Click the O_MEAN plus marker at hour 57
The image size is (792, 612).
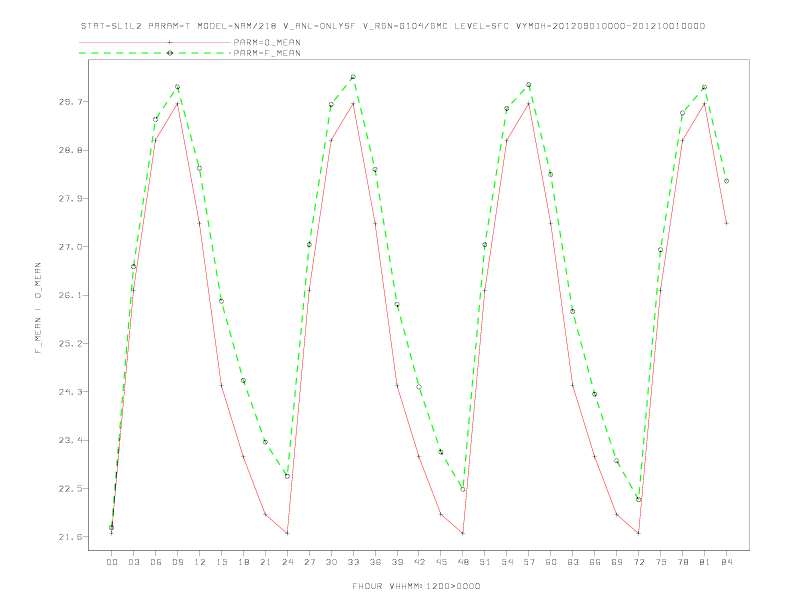[529, 104]
